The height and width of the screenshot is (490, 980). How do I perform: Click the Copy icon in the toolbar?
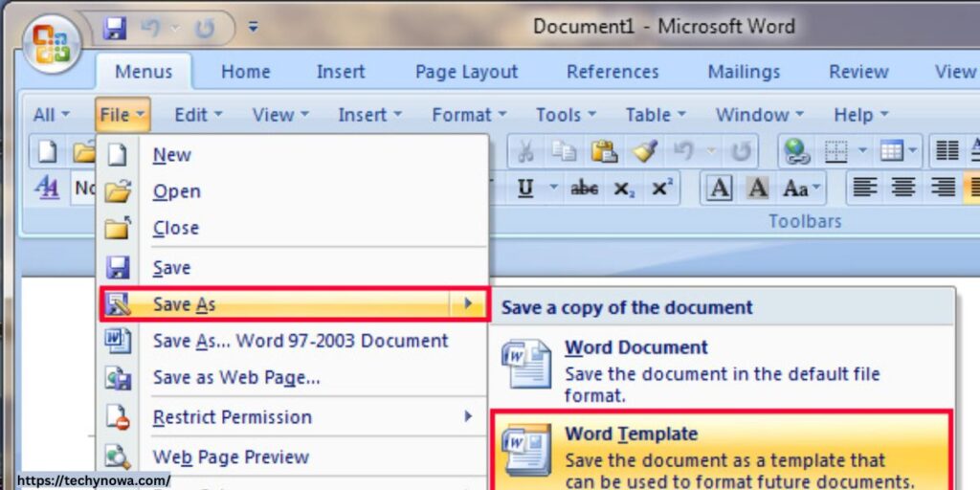565,151
